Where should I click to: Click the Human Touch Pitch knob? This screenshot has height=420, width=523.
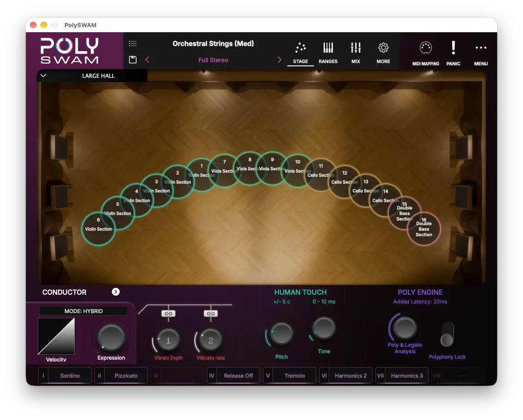[x=281, y=334]
